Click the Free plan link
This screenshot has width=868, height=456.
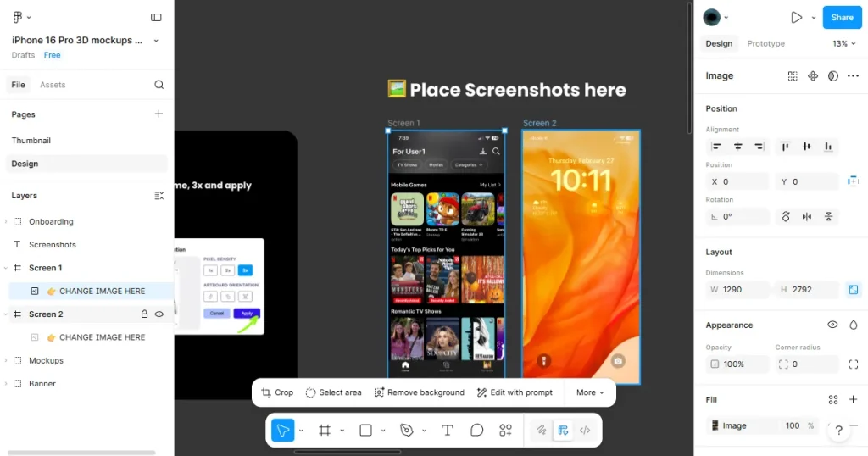pyautogui.click(x=52, y=55)
